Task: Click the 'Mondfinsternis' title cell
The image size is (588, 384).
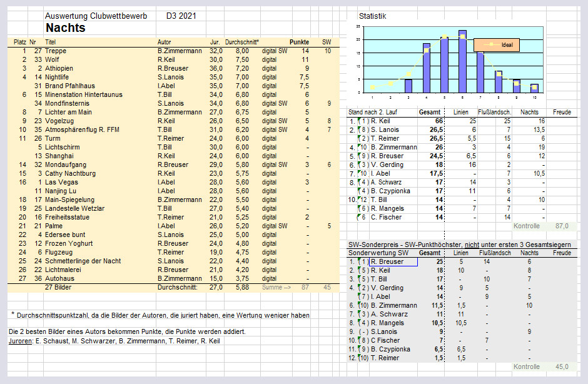Action: tap(67, 103)
